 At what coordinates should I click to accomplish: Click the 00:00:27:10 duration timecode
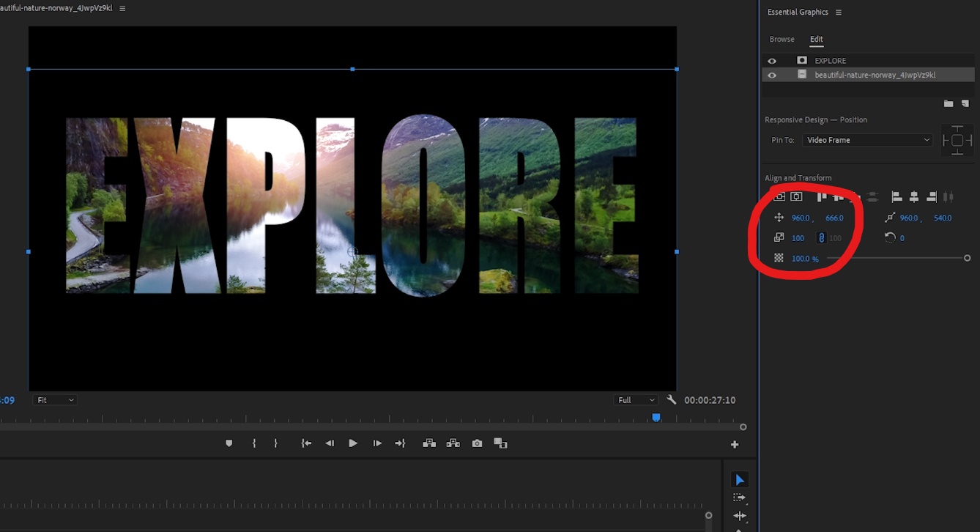coord(710,400)
